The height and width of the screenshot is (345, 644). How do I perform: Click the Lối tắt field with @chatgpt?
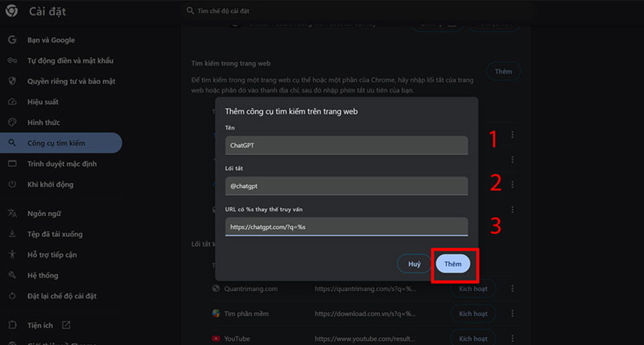point(346,185)
